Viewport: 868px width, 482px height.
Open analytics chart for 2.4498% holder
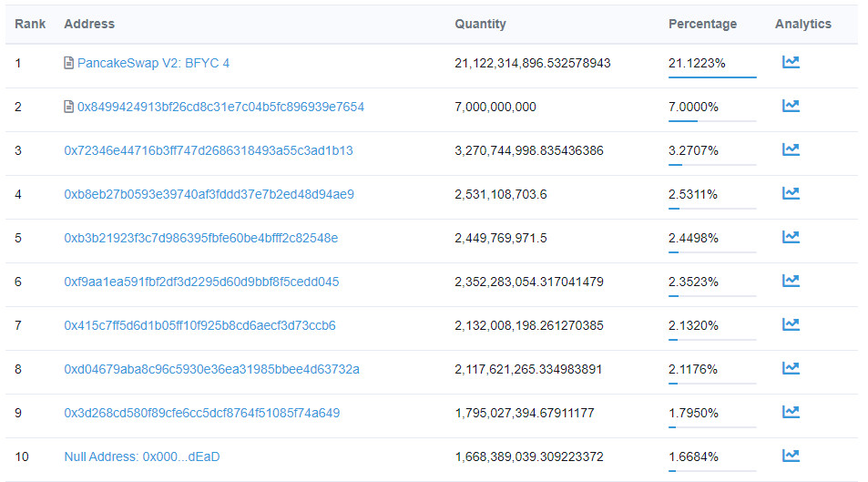[x=791, y=237]
